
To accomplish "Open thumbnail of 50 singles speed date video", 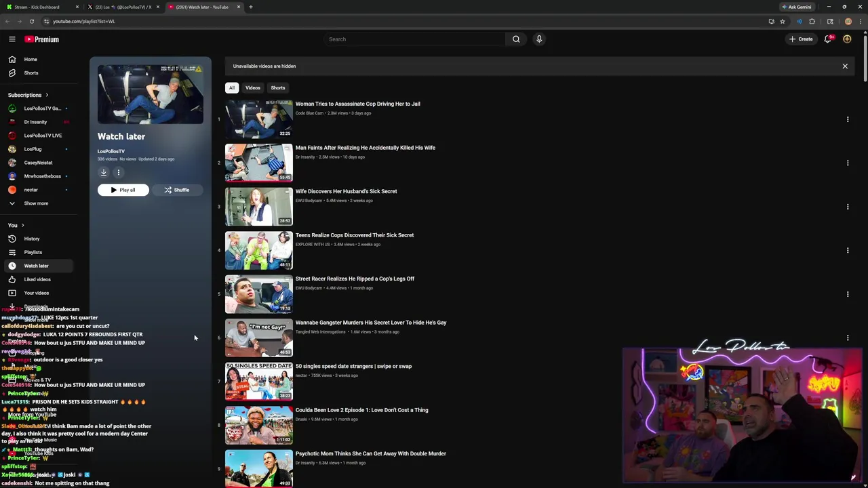I will (259, 381).
